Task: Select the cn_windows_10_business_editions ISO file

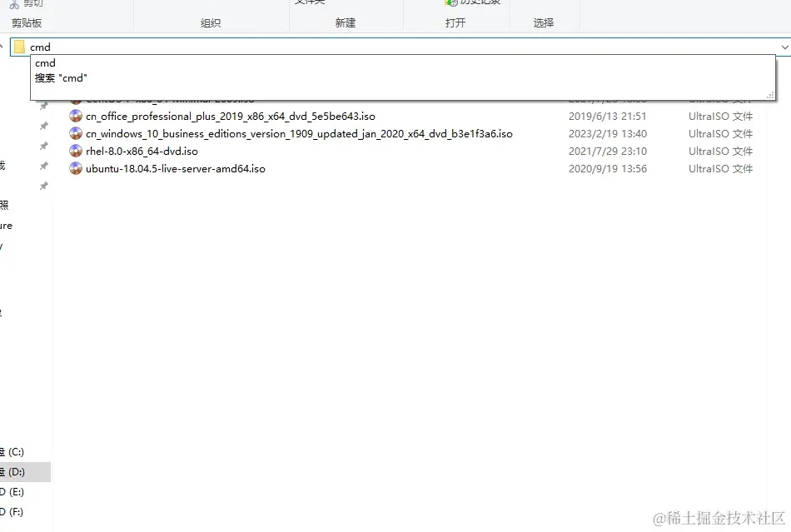Action: point(300,133)
